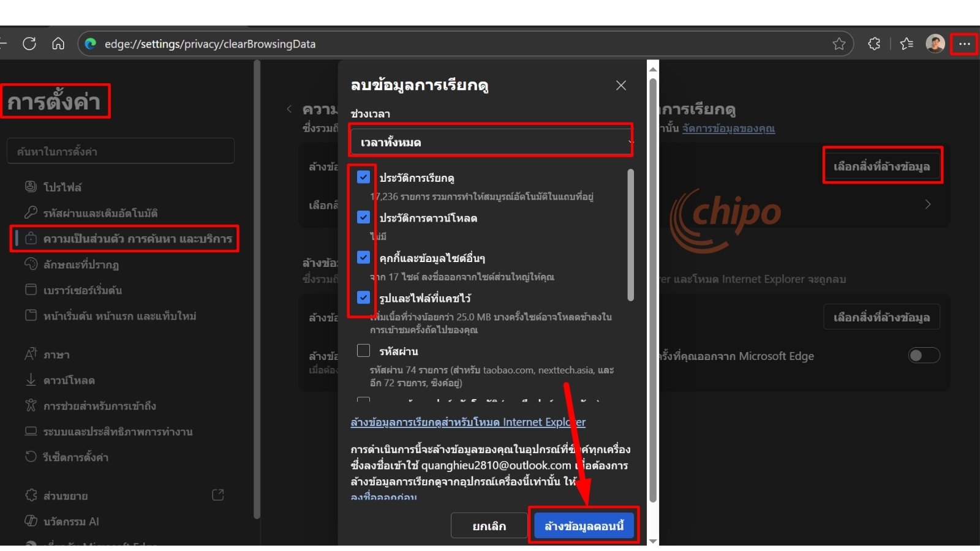Screen dimensions: 980x551
Task: Click the favorites star in address bar
Action: [x=839, y=43]
